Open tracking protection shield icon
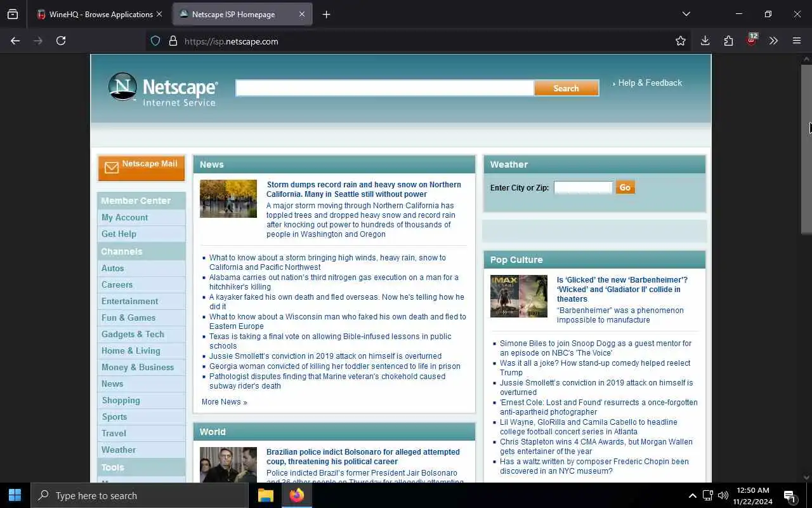The image size is (812, 508). pos(155,41)
